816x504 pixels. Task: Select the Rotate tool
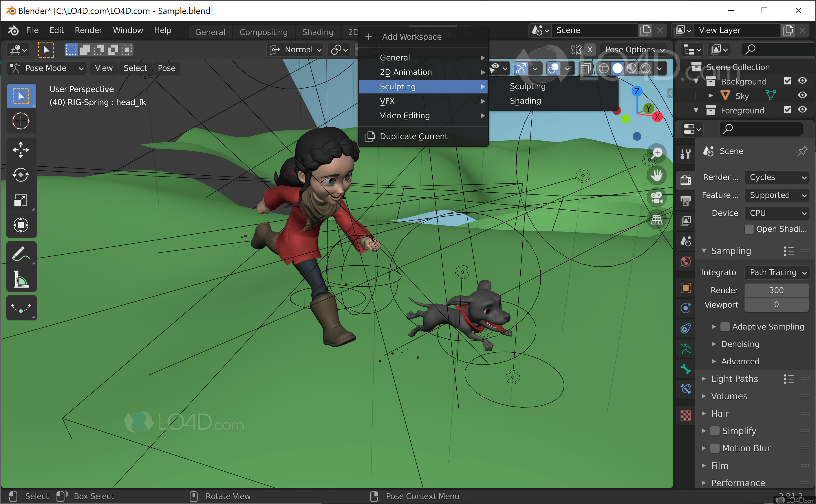click(x=21, y=175)
